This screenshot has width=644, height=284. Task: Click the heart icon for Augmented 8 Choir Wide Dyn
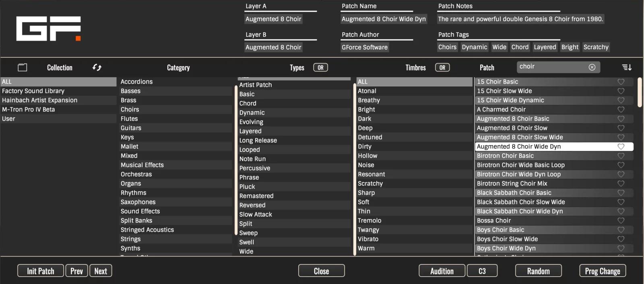coord(621,147)
